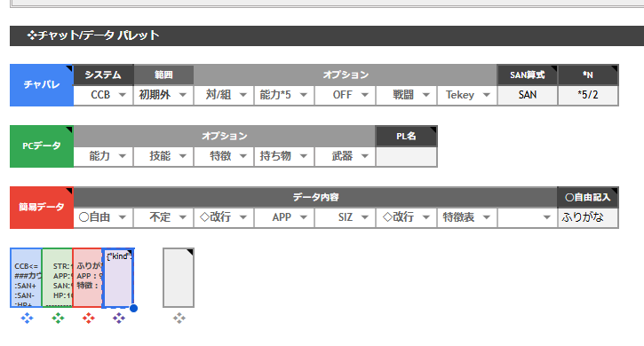Click the 範囲 header cell
644x346 pixels.
click(163, 75)
